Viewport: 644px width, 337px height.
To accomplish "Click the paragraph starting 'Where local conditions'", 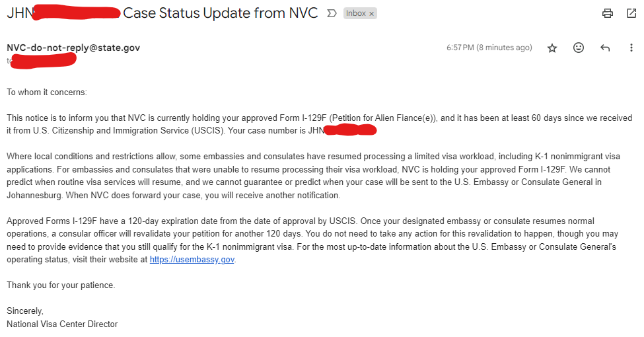I will 313,176.
